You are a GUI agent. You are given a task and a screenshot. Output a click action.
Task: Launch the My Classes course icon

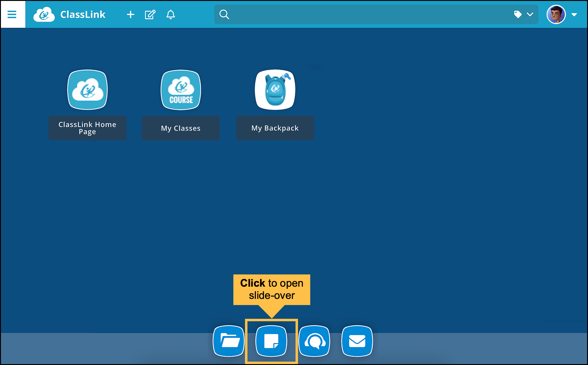[181, 90]
